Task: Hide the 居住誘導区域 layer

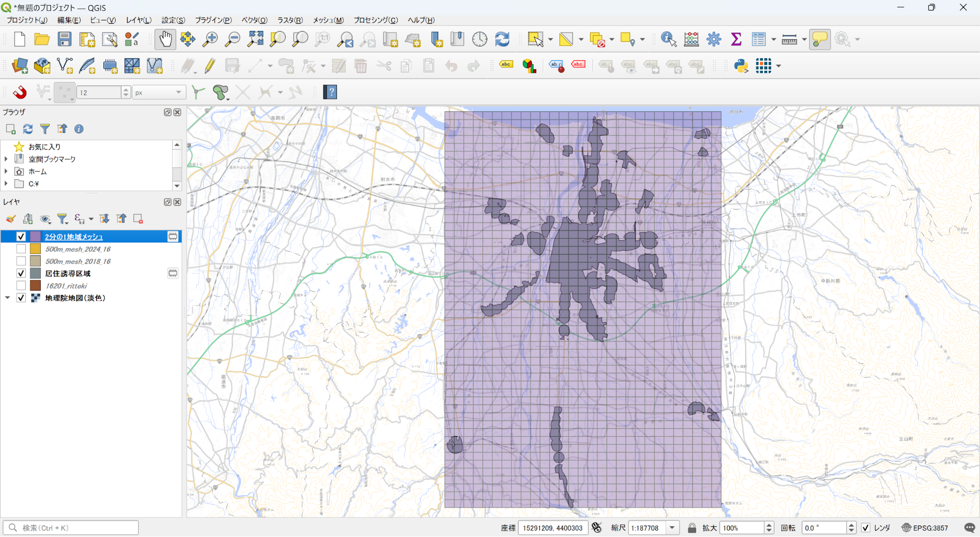Action: pyautogui.click(x=21, y=273)
